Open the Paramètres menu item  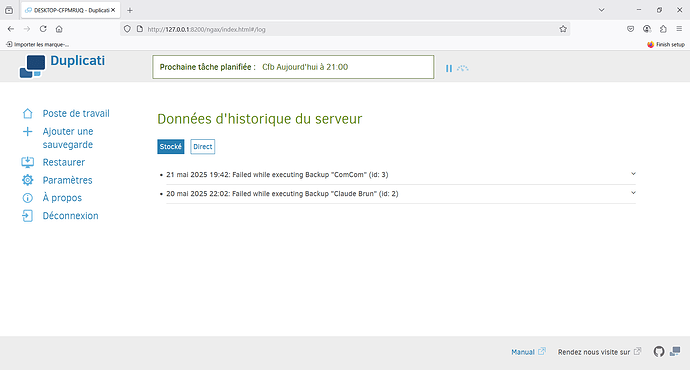(x=67, y=180)
